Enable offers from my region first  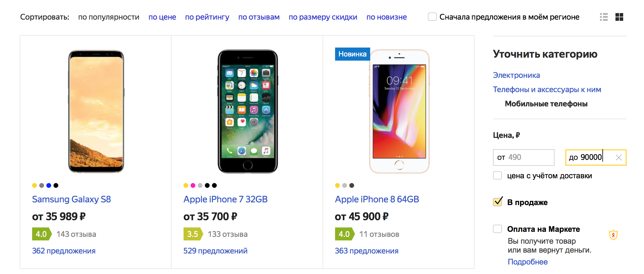coord(432,17)
